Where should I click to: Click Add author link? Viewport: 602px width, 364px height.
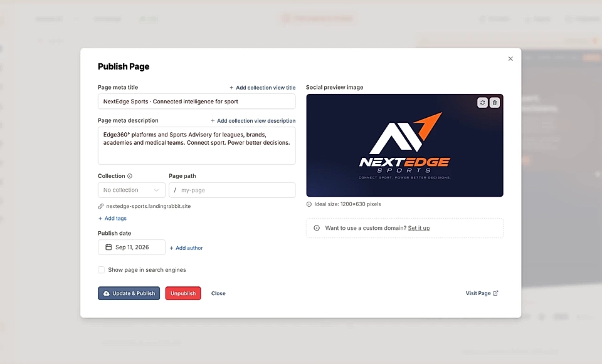186,248
